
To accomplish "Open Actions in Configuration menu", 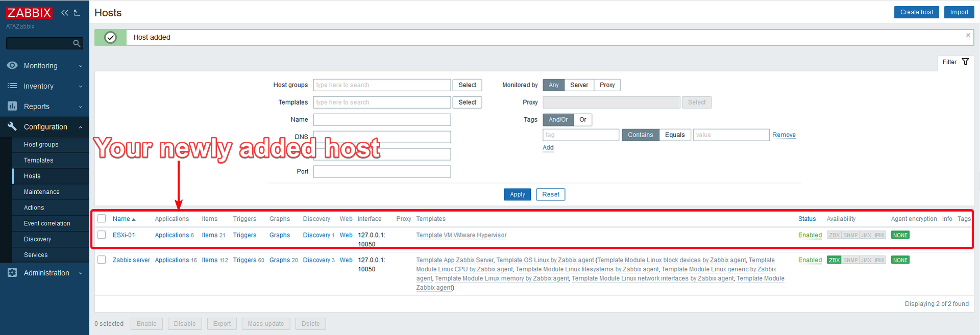I will point(34,208).
